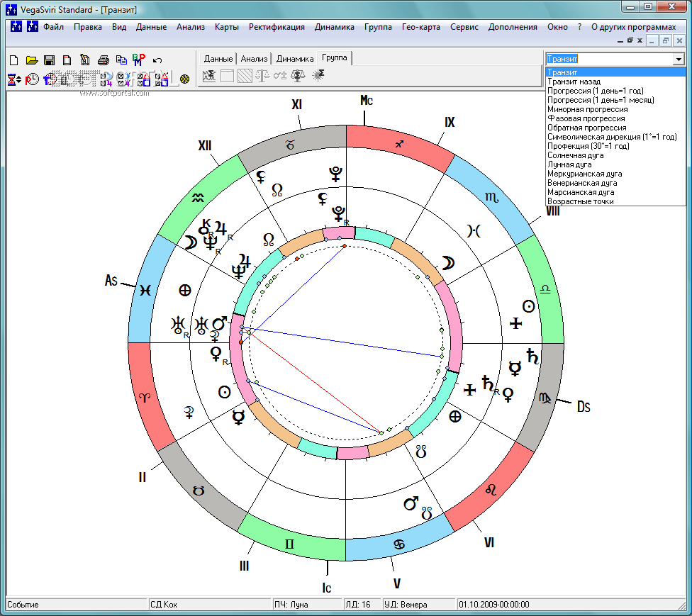The image size is (692, 616).
Task: Click the blue T clock icon
Action: (x=50, y=79)
